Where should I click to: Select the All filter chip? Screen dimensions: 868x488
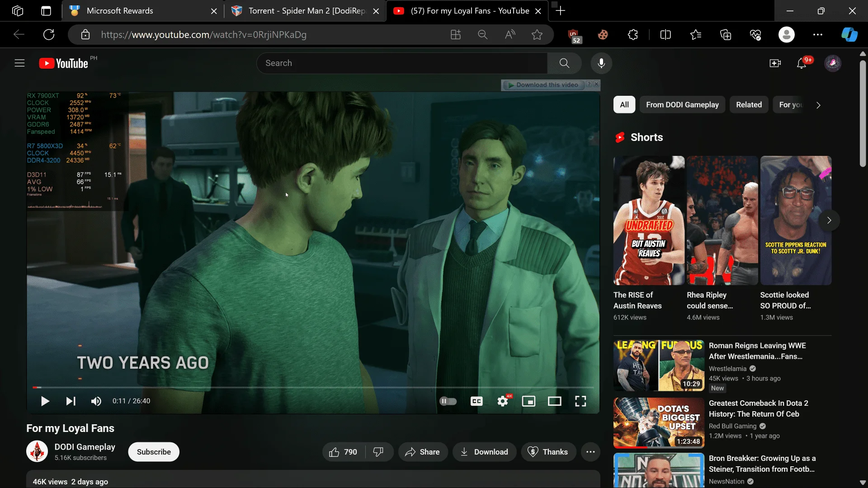point(624,105)
